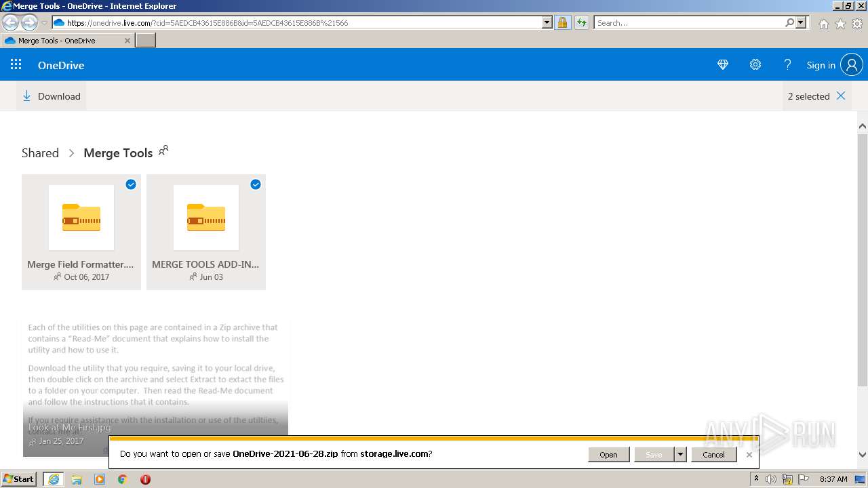The width and height of the screenshot is (868, 488).
Task: Open a new browser tab
Action: (x=146, y=40)
